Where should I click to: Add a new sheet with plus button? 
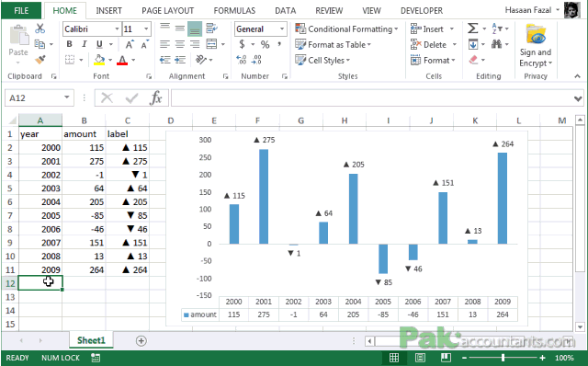pos(141,341)
